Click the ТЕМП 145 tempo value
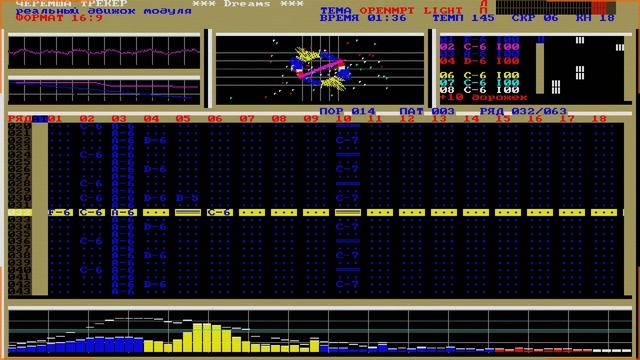The width and height of the screenshot is (640, 360). 463,18
